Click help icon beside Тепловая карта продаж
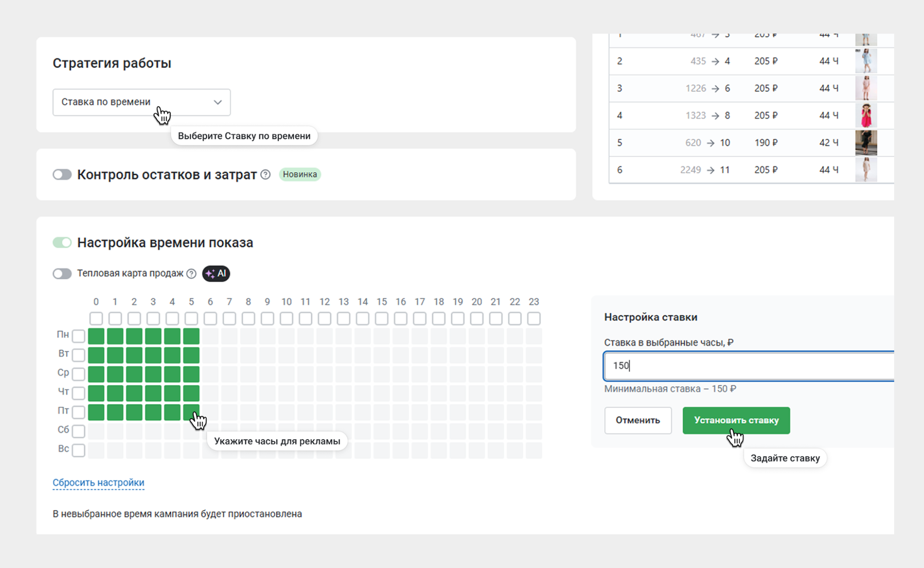 (191, 273)
